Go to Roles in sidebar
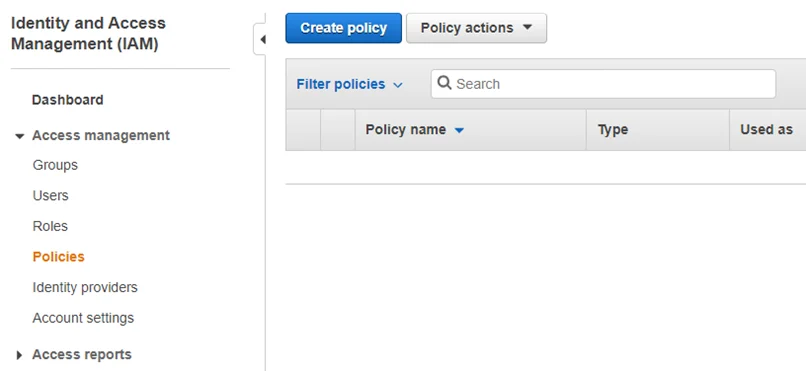The height and width of the screenshot is (371, 806). (x=50, y=226)
